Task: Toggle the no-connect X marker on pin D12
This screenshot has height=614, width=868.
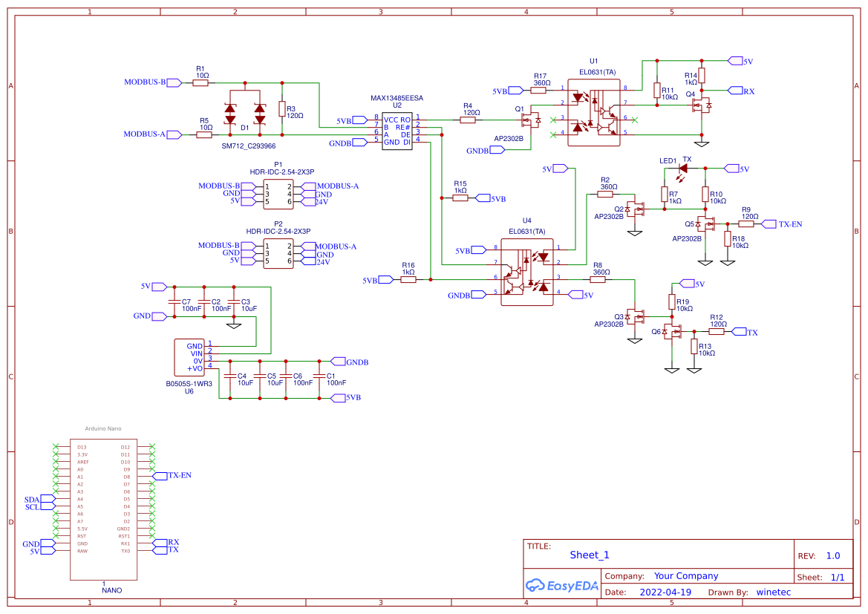Action: [x=151, y=446]
